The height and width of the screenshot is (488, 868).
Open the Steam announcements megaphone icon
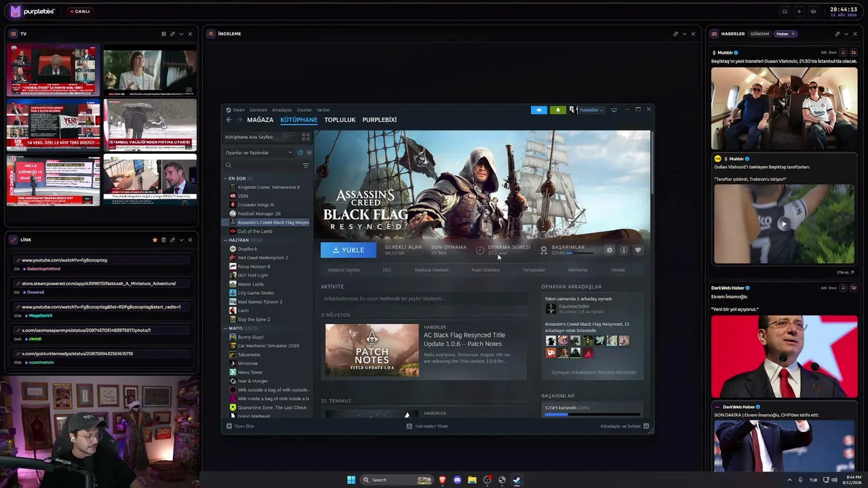pos(539,110)
